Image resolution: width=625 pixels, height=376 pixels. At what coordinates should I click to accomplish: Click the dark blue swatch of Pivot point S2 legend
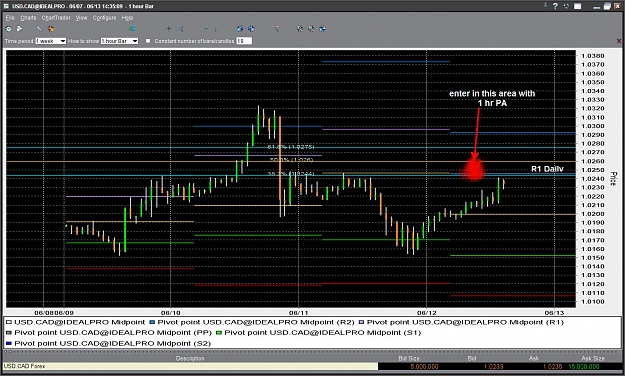coord(9,343)
